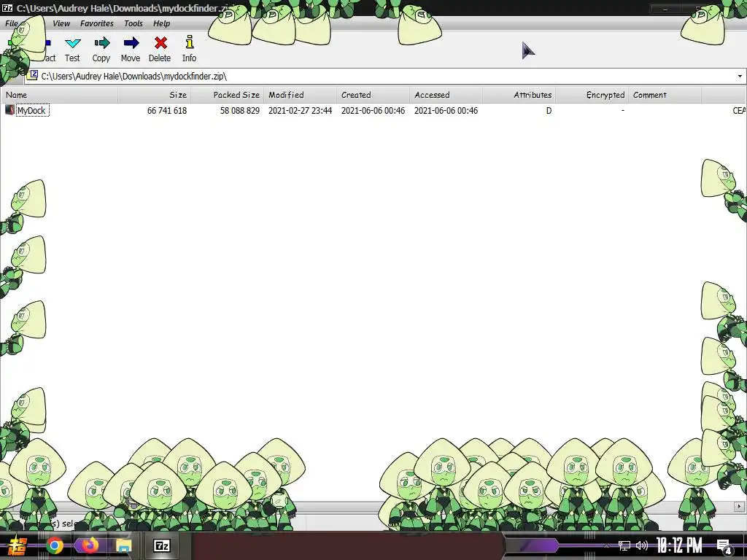Sort by the Encrypted column header
The height and width of the screenshot is (560, 747).
pyautogui.click(x=592, y=95)
